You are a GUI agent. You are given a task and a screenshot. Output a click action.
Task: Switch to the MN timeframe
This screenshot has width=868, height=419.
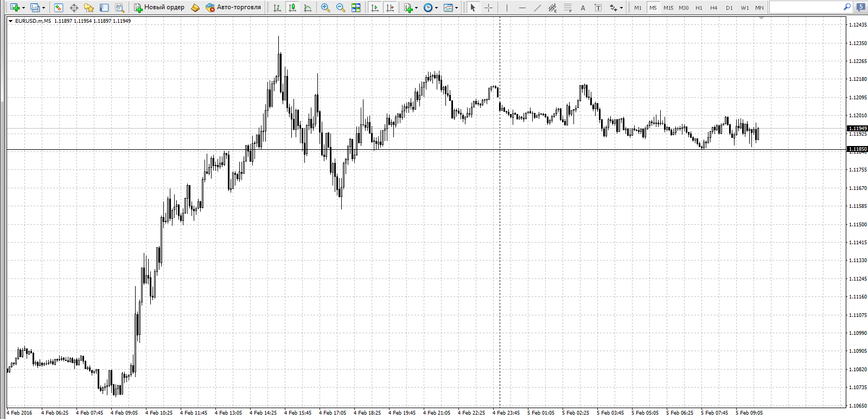click(x=759, y=8)
